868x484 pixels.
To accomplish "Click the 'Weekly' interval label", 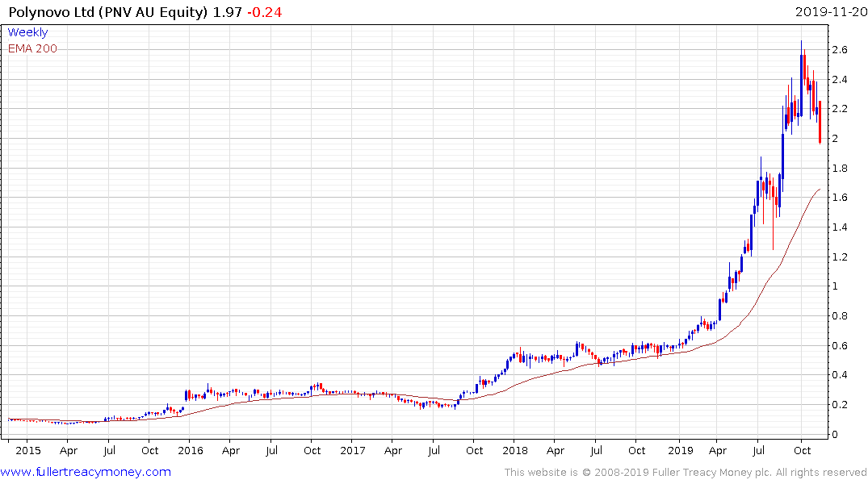I will click(x=27, y=32).
